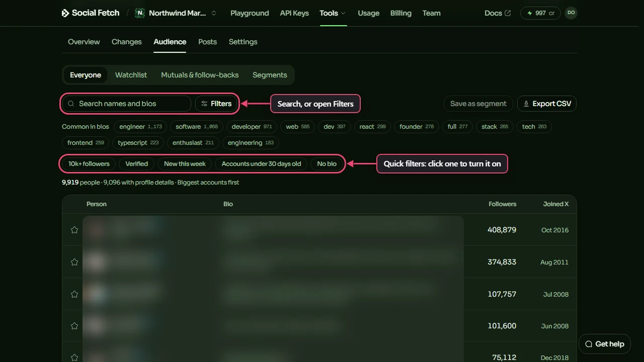Star the account with 408,879 followers

(74, 230)
